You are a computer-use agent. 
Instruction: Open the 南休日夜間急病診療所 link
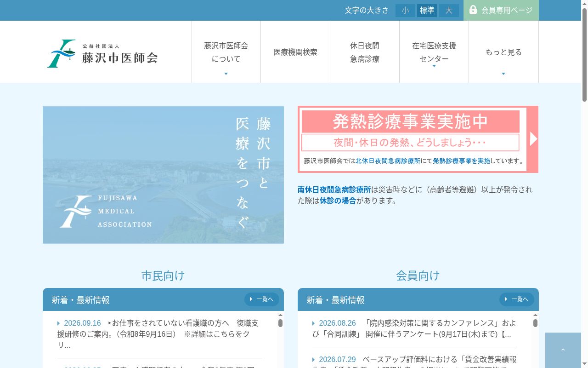tap(334, 190)
